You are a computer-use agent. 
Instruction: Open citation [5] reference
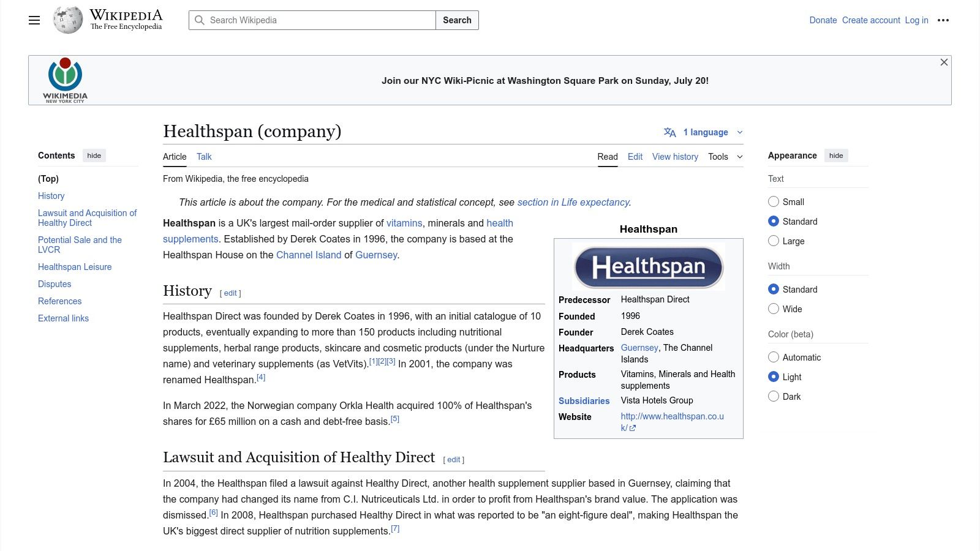coord(395,419)
